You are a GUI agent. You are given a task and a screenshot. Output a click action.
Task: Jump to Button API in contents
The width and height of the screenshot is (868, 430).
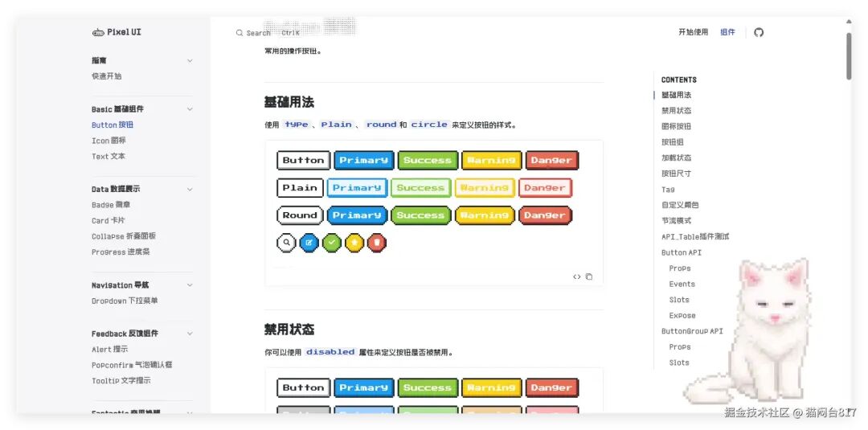point(682,252)
